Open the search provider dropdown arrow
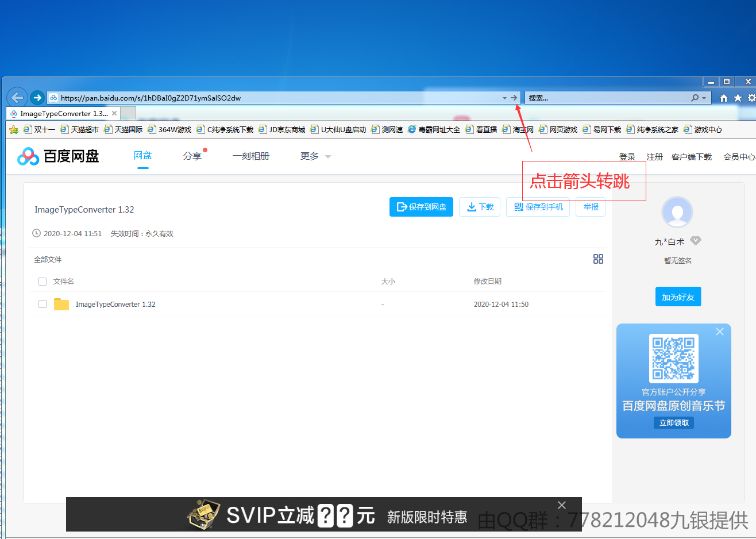Screen dimensions: 756x539 coord(704,98)
